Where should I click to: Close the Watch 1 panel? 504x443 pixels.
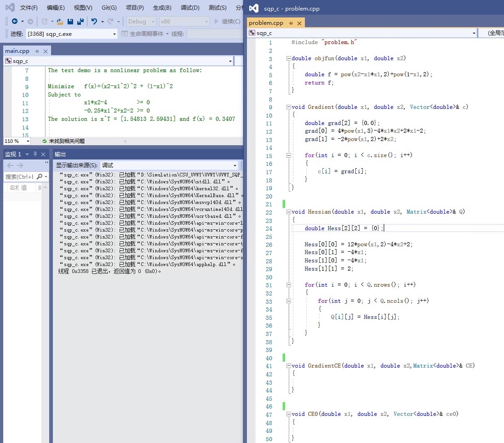[x=43, y=154]
